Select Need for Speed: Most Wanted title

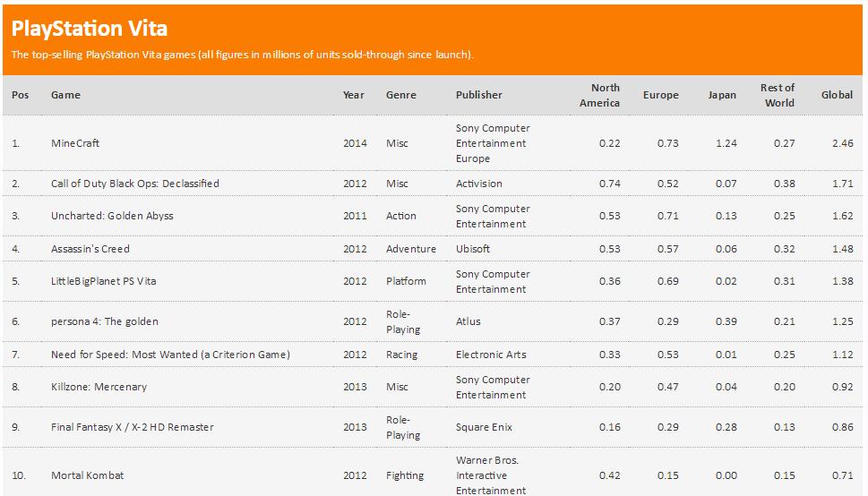pyautogui.click(x=170, y=355)
